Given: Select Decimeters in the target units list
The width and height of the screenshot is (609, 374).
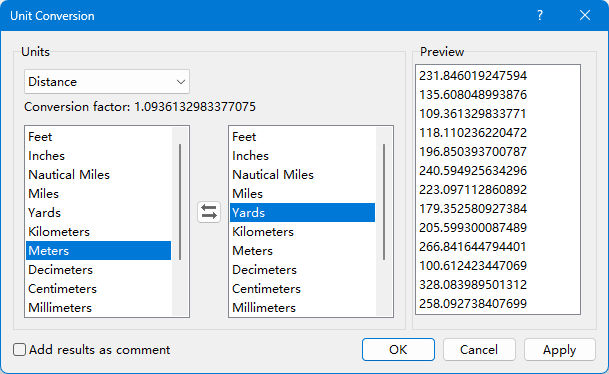Looking at the screenshot, I should click(x=303, y=270).
